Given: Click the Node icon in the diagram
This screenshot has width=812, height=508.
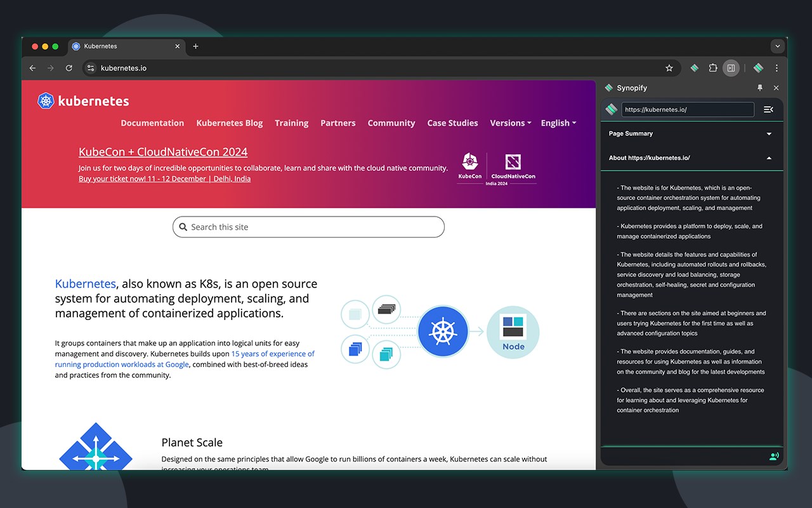Looking at the screenshot, I should [x=513, y=332].
